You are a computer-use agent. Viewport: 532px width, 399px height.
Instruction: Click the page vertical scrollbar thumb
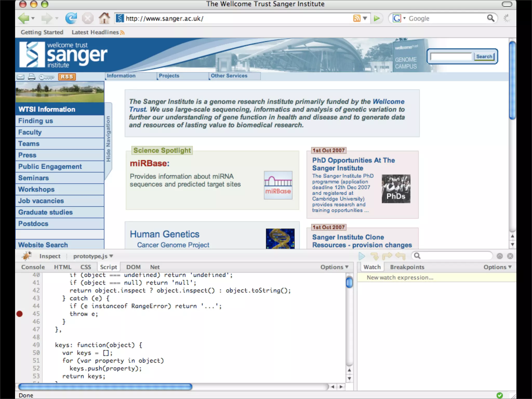pos(512,80)
